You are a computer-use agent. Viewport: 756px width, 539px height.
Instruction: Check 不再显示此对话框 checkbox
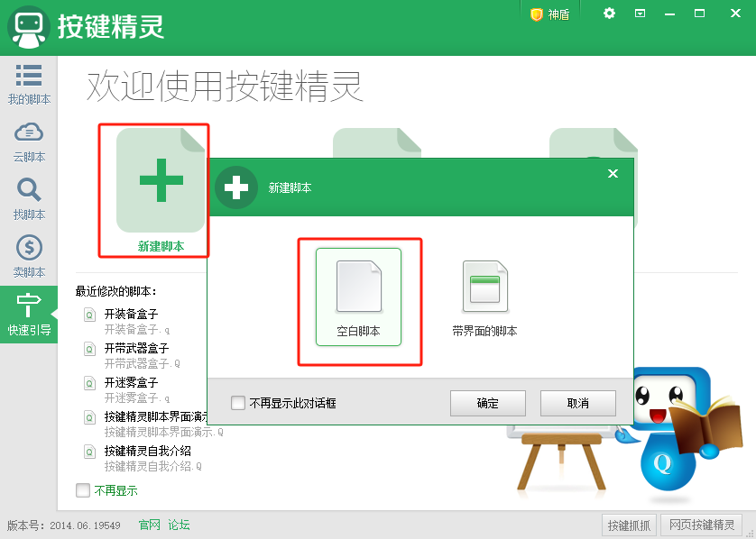point(237,403)
